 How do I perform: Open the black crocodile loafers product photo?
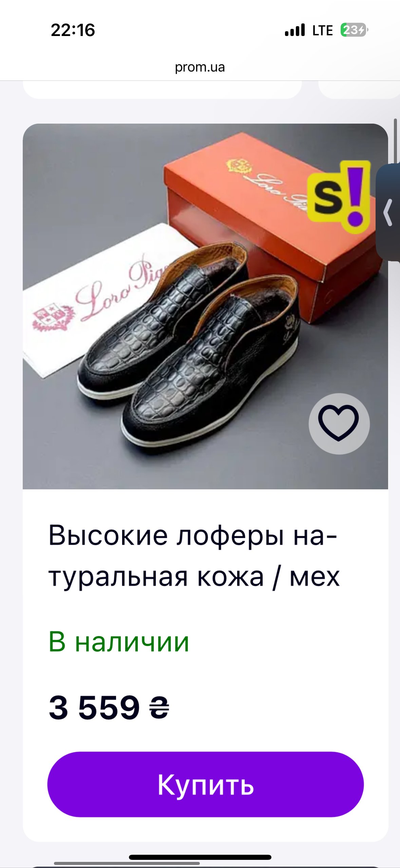pos(205,306)
